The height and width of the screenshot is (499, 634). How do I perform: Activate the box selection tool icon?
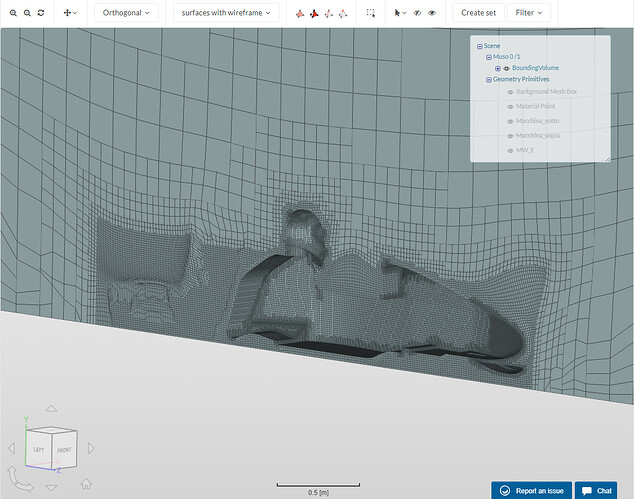(x=371, y=13)
